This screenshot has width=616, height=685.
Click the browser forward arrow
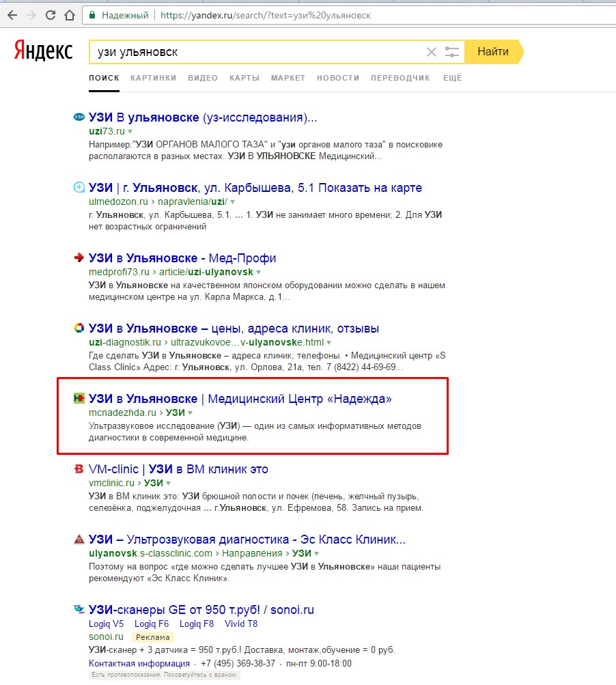click(31, 15)
